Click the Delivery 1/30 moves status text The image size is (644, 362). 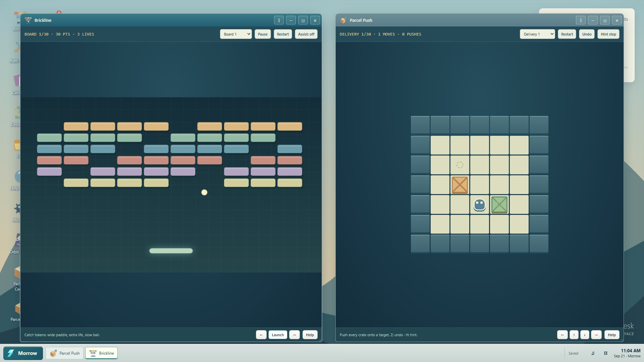380,34
